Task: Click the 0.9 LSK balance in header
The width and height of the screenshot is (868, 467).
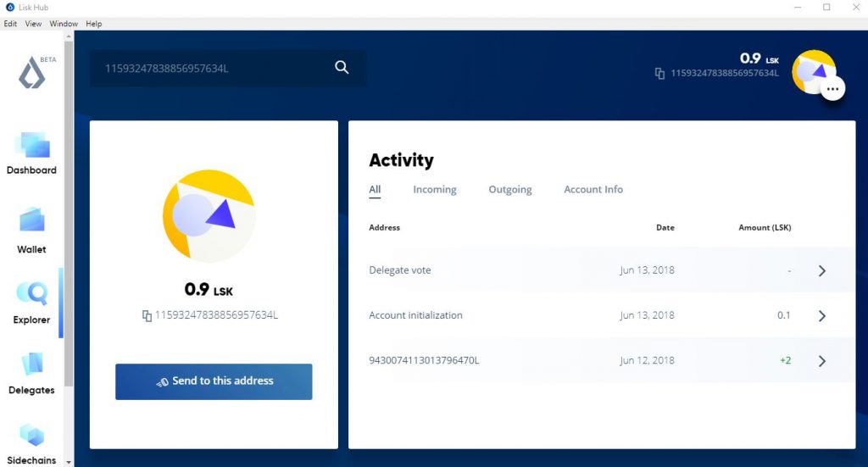Action: tap(759, 58)
